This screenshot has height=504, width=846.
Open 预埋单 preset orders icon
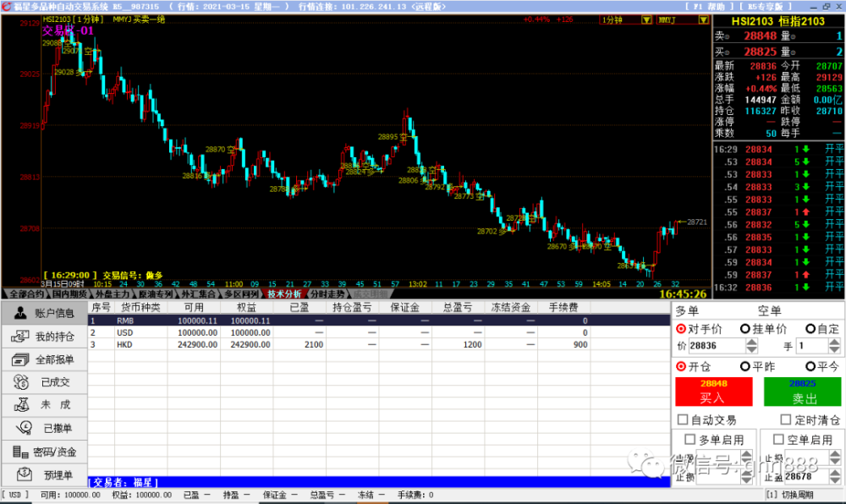point(25,474)
